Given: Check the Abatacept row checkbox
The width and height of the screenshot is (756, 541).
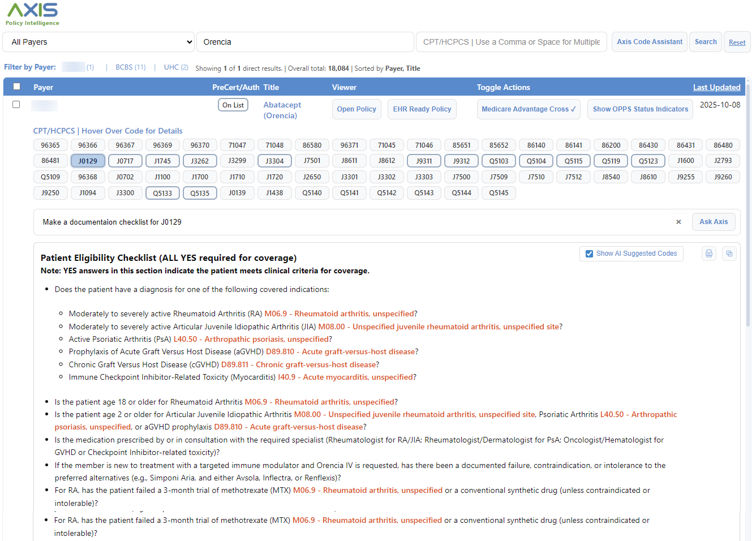Looking at the screenshot, I should (x=16, y=105).
